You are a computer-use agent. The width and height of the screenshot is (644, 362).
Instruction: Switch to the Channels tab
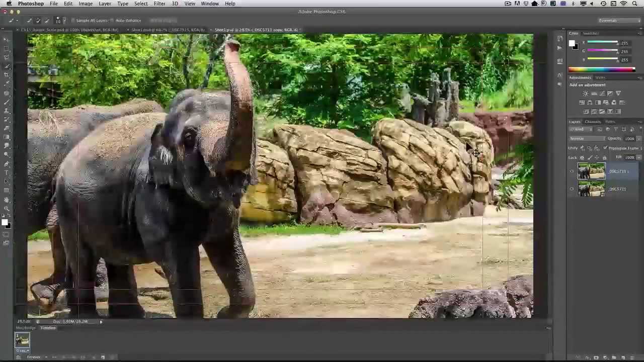[593, 122]
